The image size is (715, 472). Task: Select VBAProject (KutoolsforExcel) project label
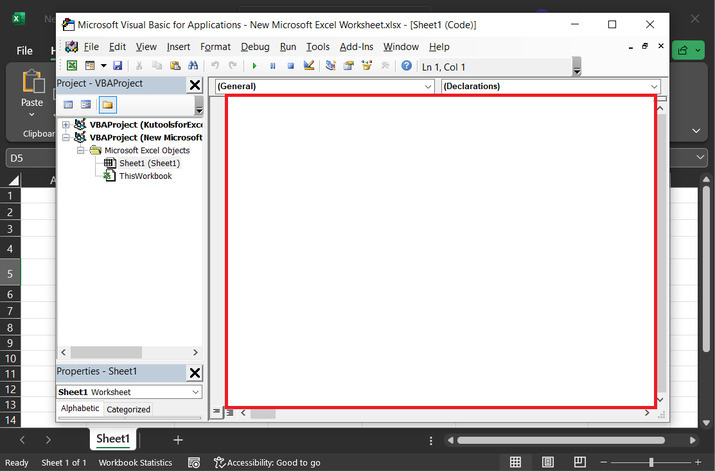tap(146, 124)
